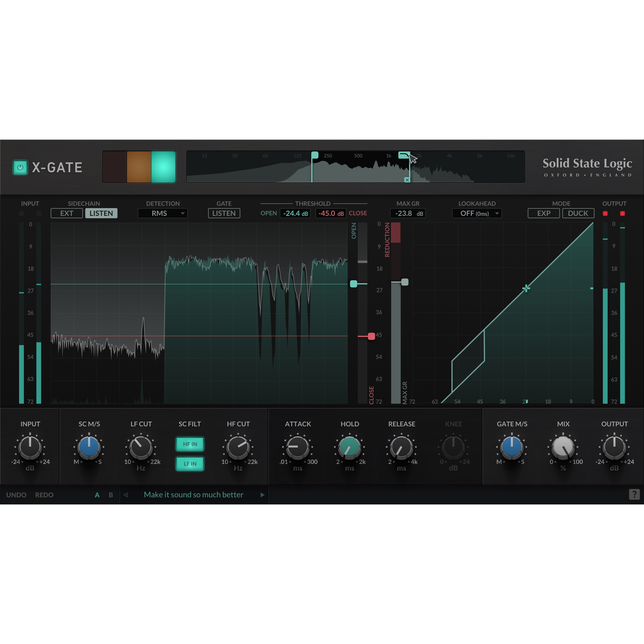Image resolution: width=644 pixels, height=644 pixels.
Task: Enable the HF IN sidechain filter
Action: point(190,444)
